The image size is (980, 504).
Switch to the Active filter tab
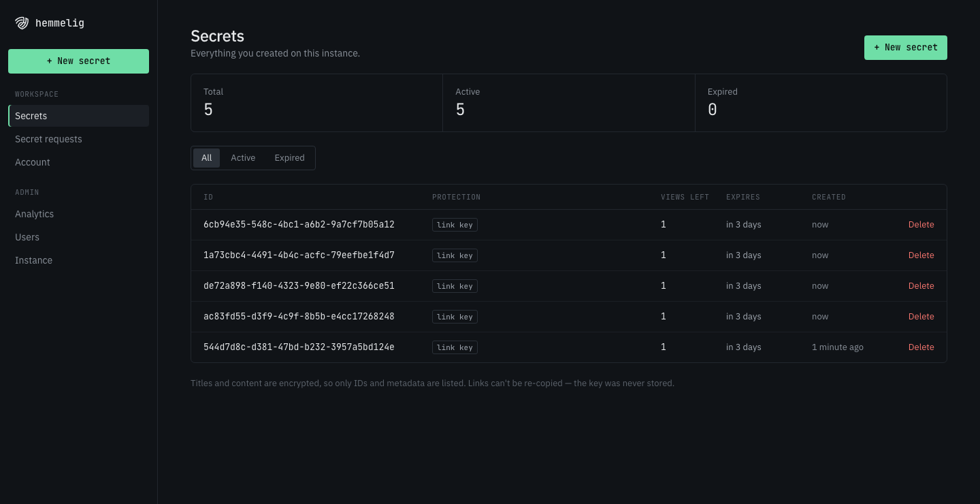[x=243, y=158]
